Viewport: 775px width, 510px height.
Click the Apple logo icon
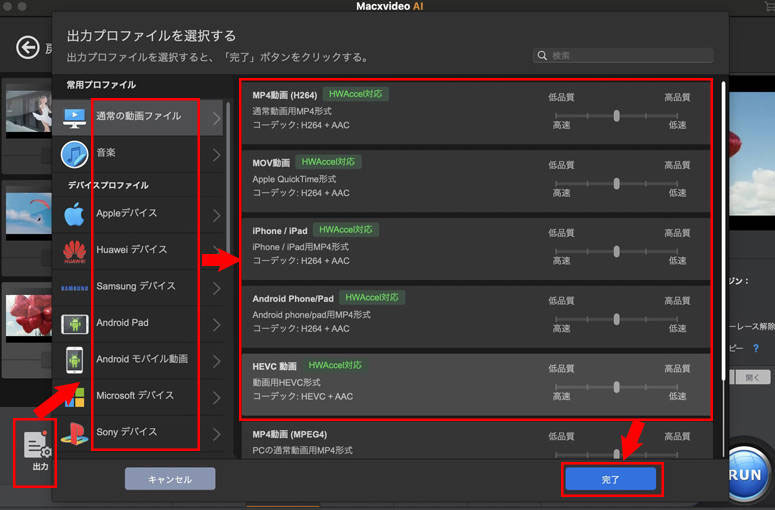click(74, 214)
